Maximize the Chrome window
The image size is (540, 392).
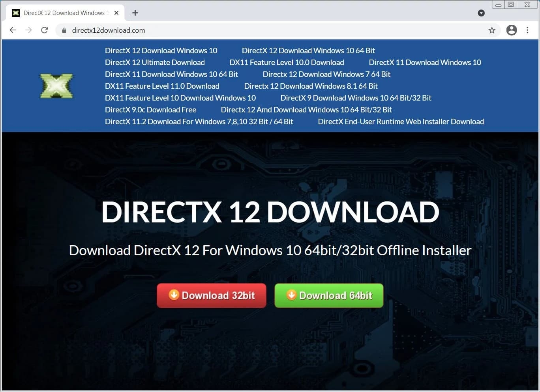click(511, 5)
